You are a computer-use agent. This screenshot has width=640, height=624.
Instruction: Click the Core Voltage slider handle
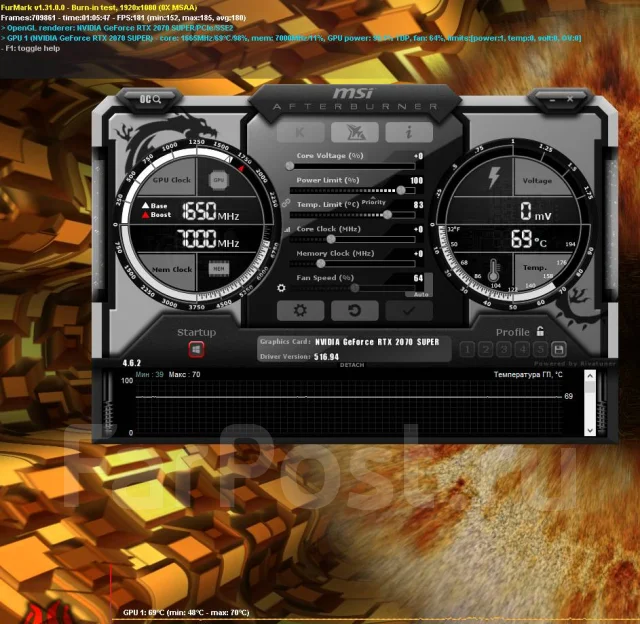(x=289, y=166)
